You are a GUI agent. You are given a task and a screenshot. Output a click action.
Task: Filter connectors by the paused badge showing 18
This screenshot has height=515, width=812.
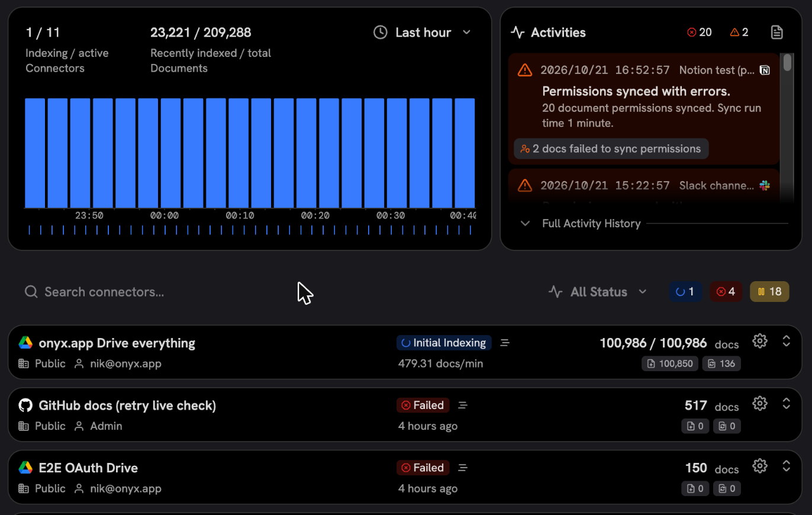(769, 291)
